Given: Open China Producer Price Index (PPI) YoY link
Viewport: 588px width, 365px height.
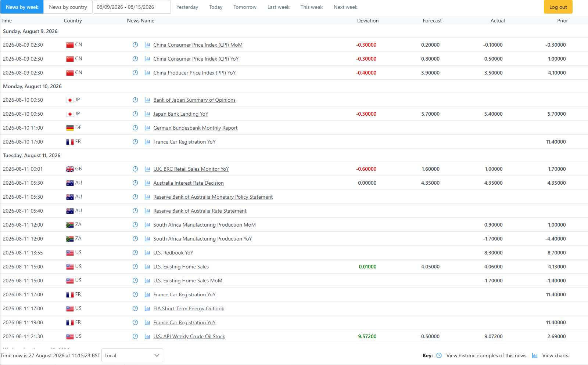Looking at the screenshot, I should coord(194,73).
